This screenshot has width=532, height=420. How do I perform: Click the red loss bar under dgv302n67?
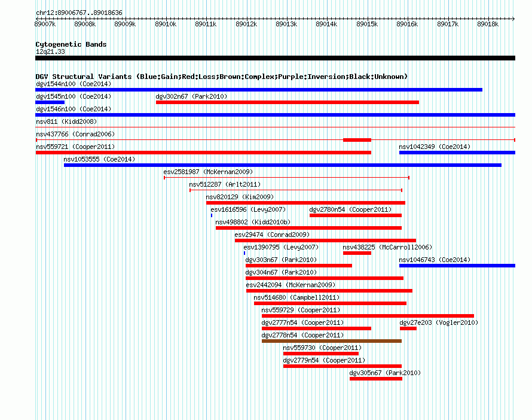[288, 102]
